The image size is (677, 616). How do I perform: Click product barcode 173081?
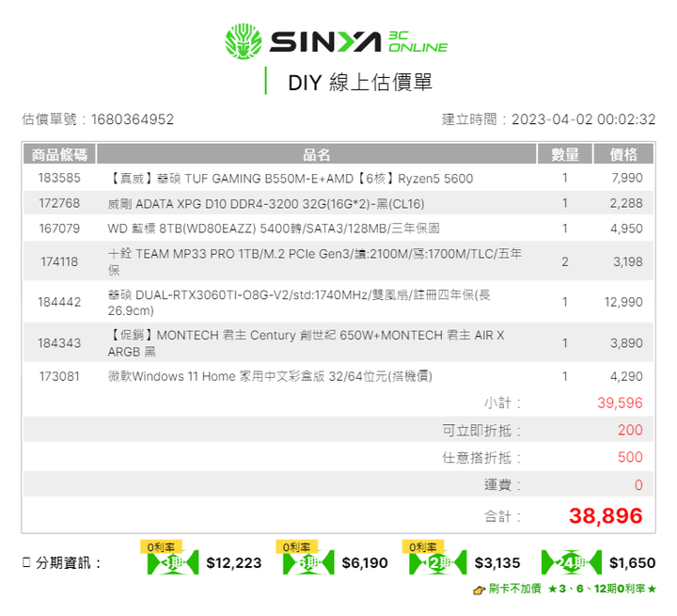[59, 376]
